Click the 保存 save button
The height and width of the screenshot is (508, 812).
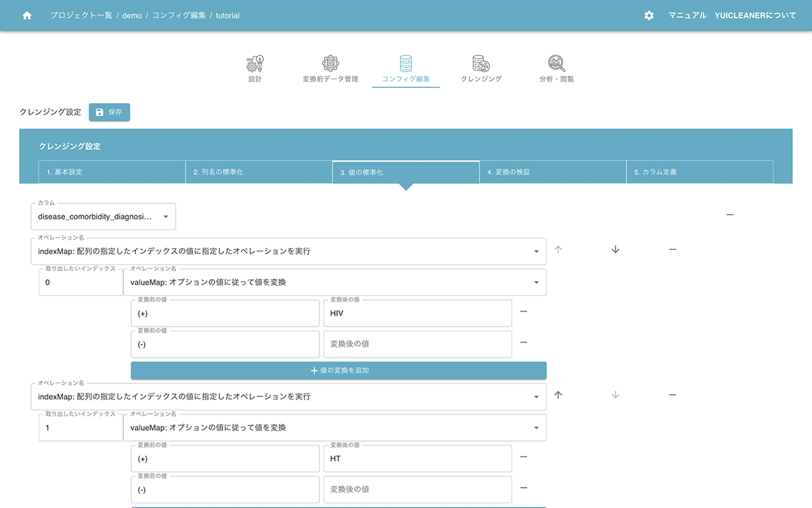click(x=109, y=112)
